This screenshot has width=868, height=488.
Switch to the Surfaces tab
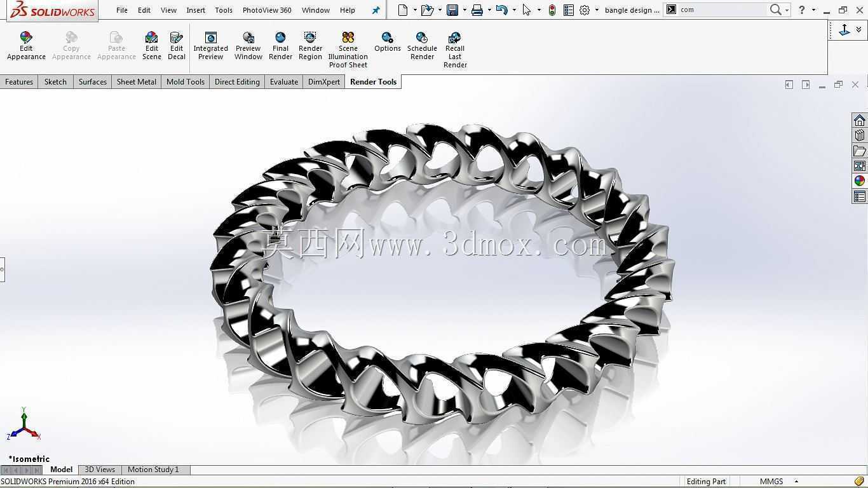click(93, 82)
